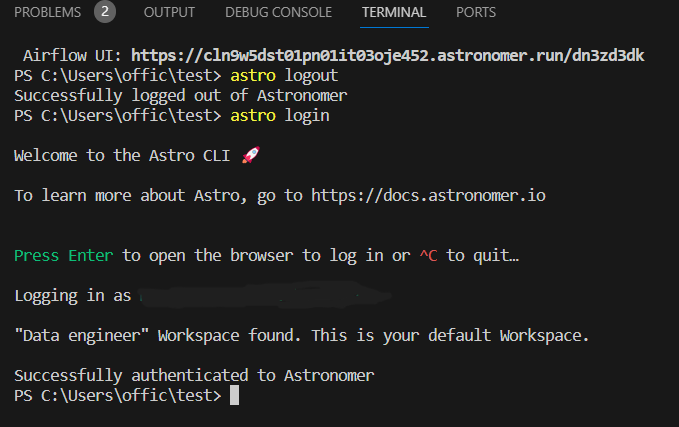The width and height of the screenshot is (679, 427).
Task: Click the final PS C:\Users\offic\test prompt
Action: (x=118, y=395)
